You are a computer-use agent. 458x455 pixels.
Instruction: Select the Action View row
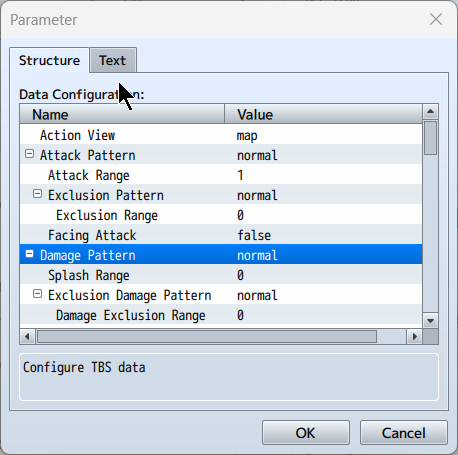tap(221, 134)
